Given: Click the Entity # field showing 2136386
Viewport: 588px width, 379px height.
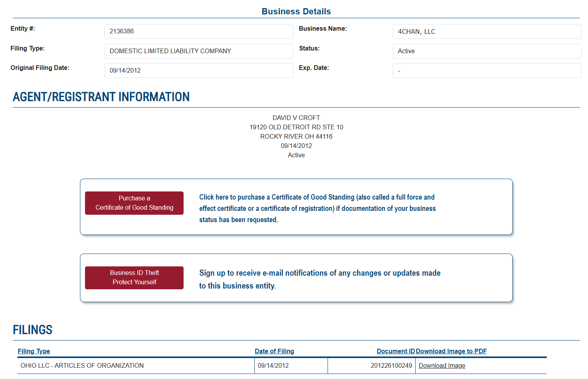Looking at the screenshot, I should (x=198, y=31).
